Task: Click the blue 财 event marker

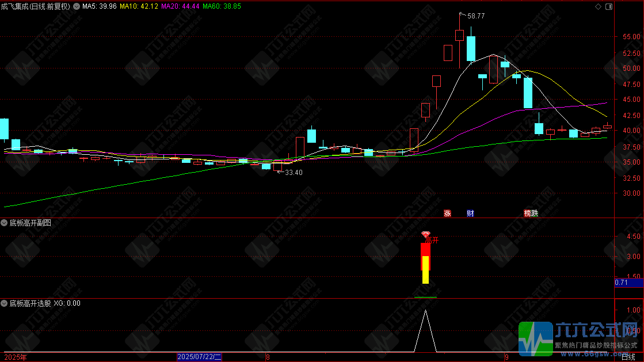Action: [470, 214]
